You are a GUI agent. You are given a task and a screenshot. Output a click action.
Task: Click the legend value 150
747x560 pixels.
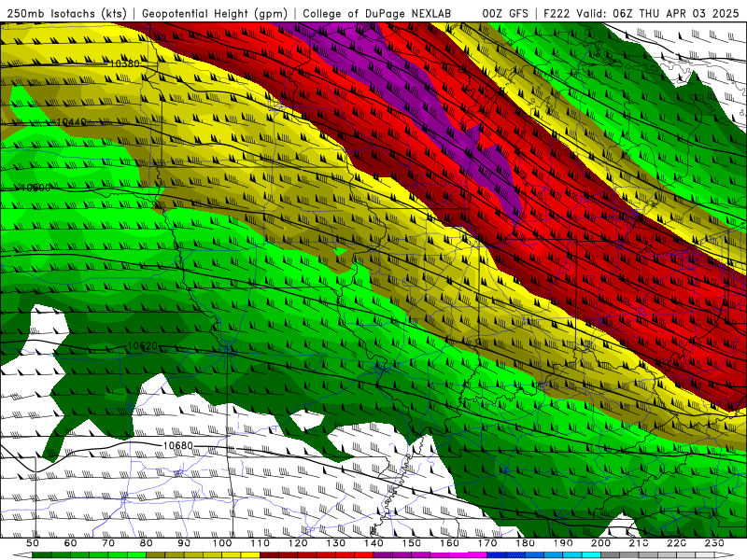coord(411,543)
